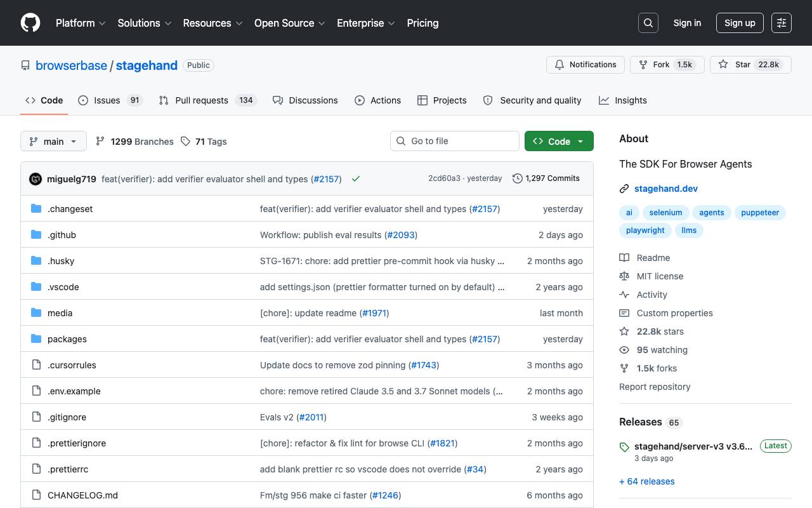Open the Readme link in About
Screen dimensions: 812x508
coord(645,258)
